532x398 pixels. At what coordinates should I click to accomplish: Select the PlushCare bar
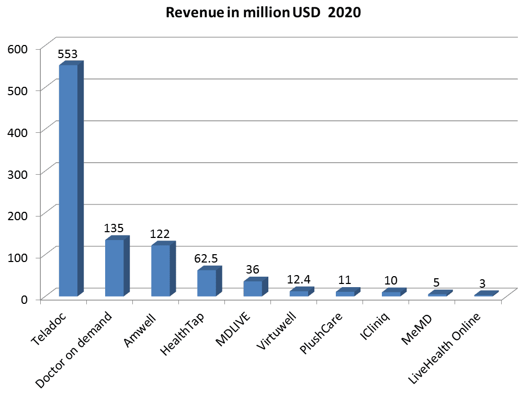pos(348,292)
